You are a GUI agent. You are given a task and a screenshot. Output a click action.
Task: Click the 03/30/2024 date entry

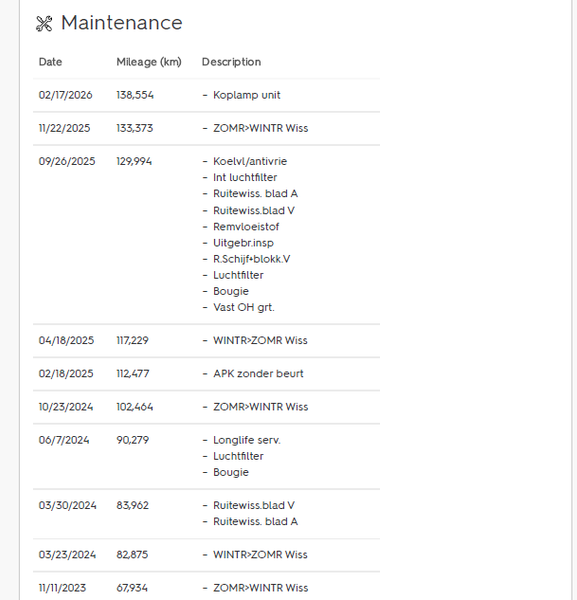pos(67,505)
